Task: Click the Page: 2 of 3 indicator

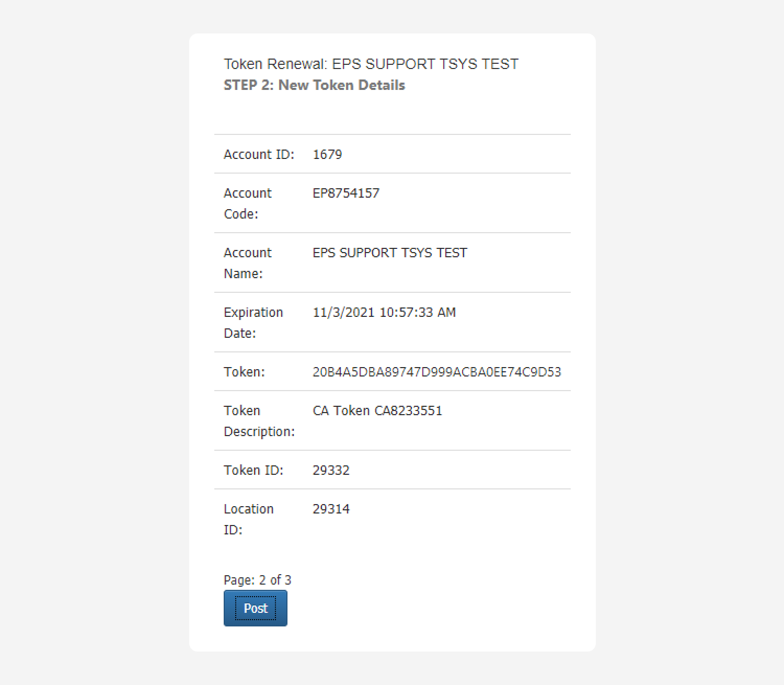Action: pos(257,580)
